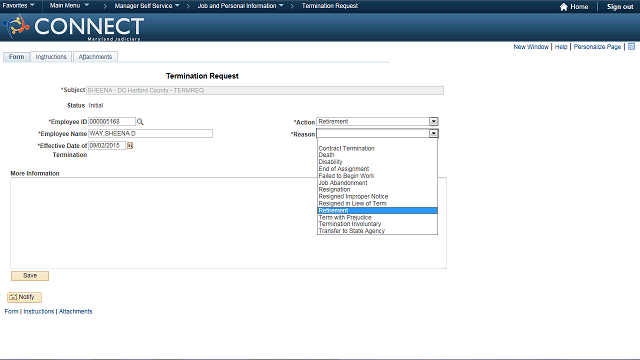The height and width of the screenshot is (360, 640).
Task: Click the Employee ID input field
Action: [x=112, y=122]
